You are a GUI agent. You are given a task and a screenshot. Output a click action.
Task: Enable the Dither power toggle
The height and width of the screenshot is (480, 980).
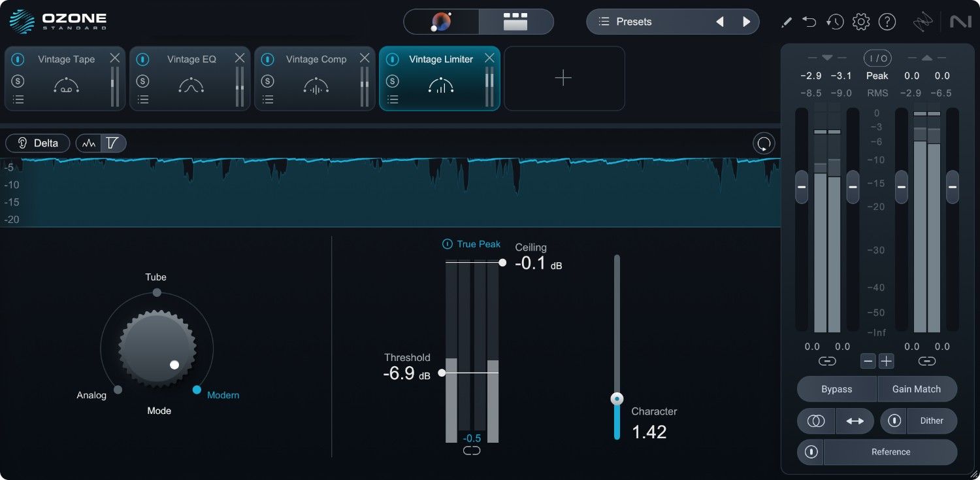click(x=894, y=420)
